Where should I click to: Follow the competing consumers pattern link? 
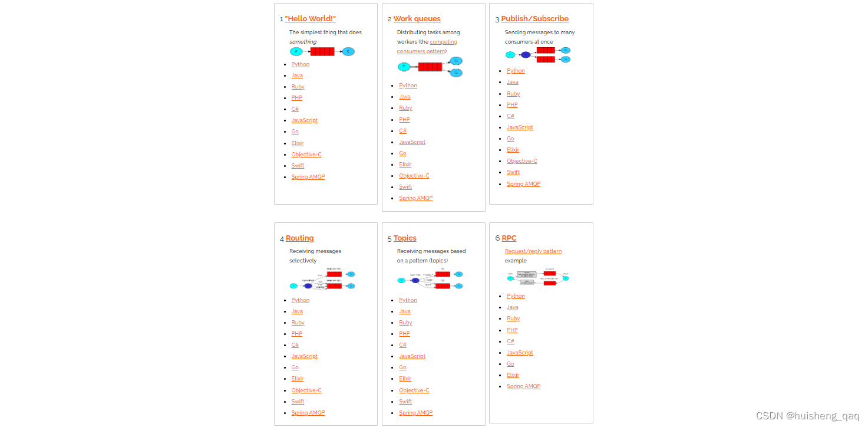pyautogui.click(x=427, y=47)
